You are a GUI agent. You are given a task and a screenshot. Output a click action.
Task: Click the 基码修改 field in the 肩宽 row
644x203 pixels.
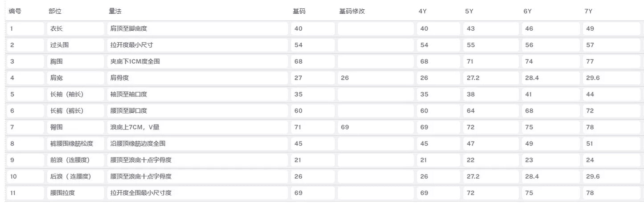coord(375,78)
